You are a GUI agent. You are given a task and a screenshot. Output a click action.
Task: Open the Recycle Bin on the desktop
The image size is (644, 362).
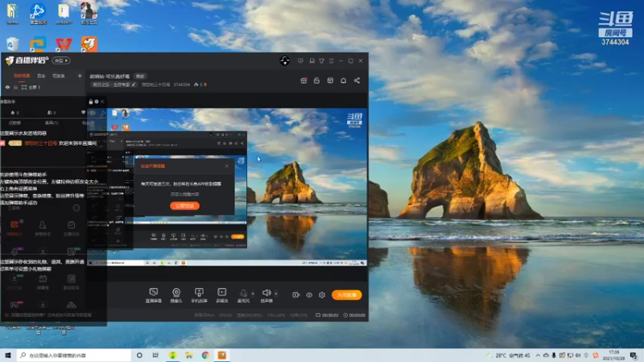[12, 44]
